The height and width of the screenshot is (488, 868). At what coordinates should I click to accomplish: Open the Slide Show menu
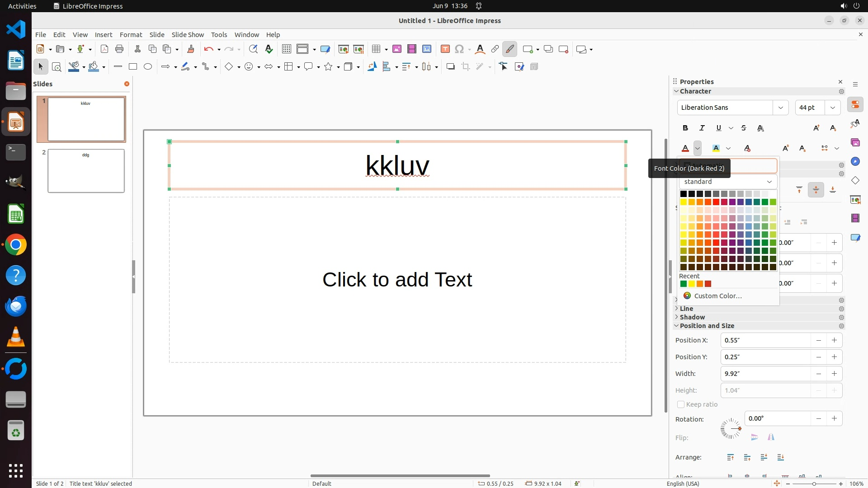[x=188, y=35]
